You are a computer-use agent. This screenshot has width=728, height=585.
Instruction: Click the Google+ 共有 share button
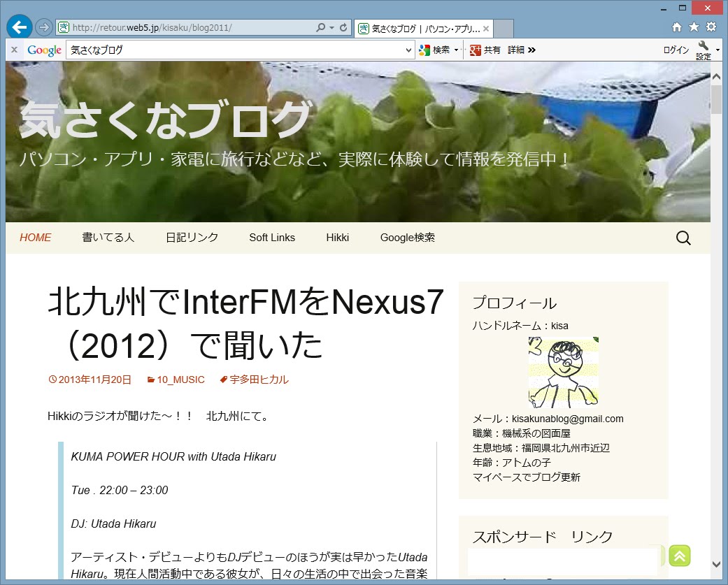pyautogui.click(x=485, y=50)
